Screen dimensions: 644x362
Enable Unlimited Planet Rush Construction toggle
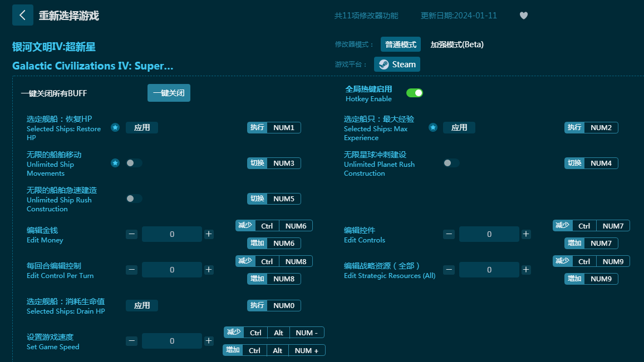451,163
